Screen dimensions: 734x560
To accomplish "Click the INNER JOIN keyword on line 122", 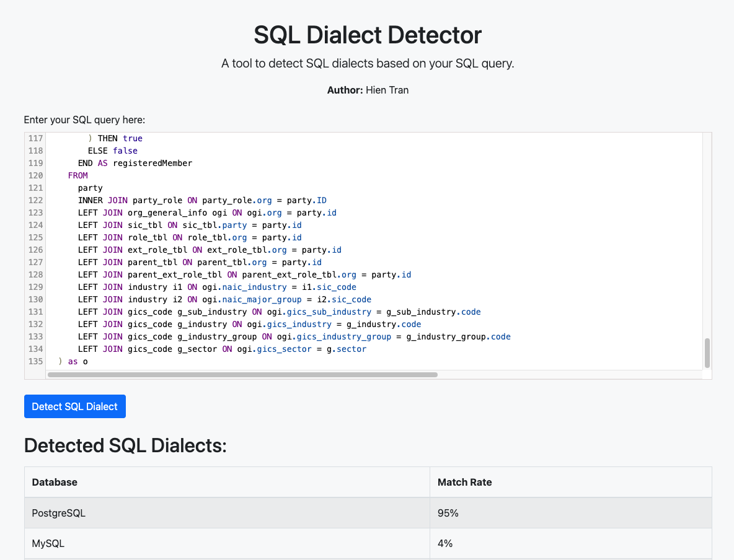I will 103,200.
